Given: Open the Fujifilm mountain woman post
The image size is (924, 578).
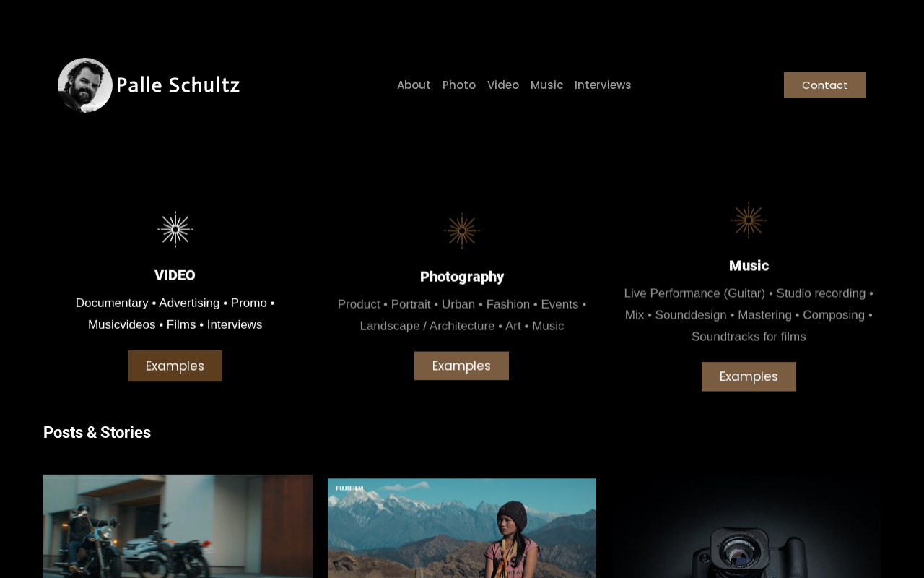Looking at the screenshot, I should (462, 528).
